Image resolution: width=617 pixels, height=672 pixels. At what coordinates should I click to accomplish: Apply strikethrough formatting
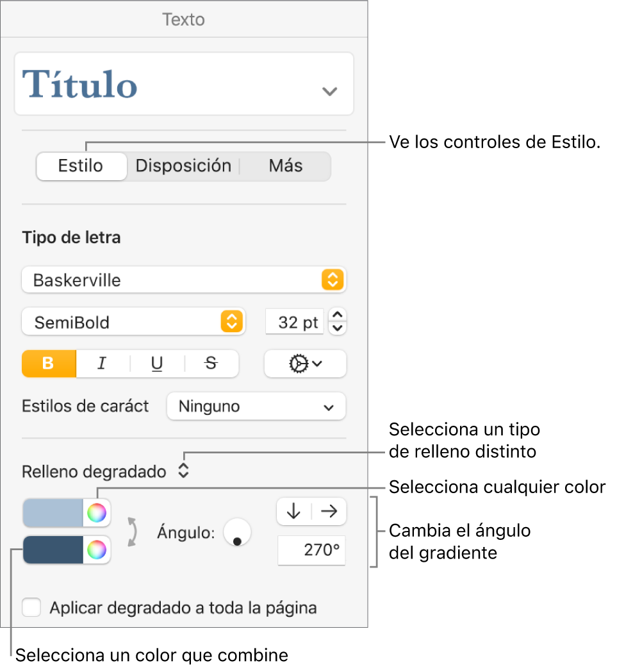(x=211, y=364)
